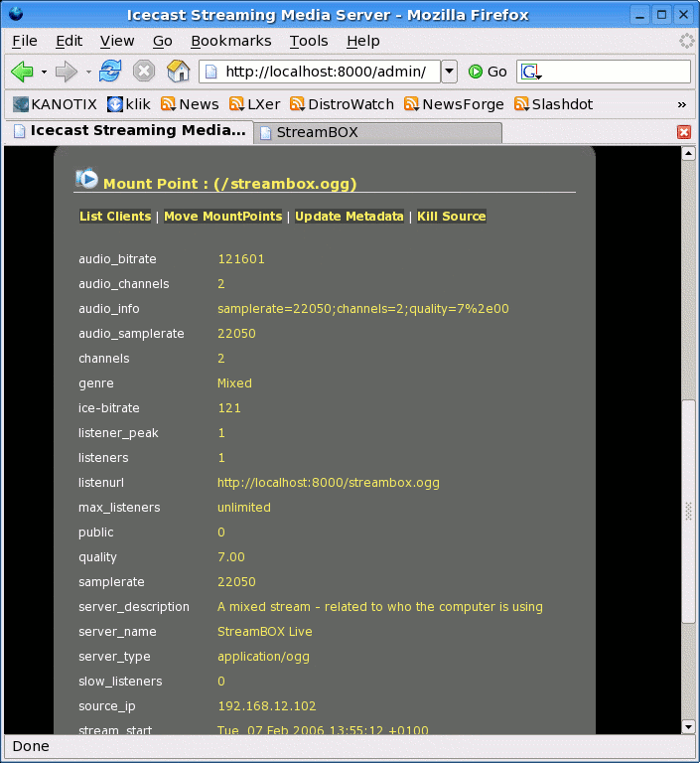Open the Help menu

pos(362,41)
